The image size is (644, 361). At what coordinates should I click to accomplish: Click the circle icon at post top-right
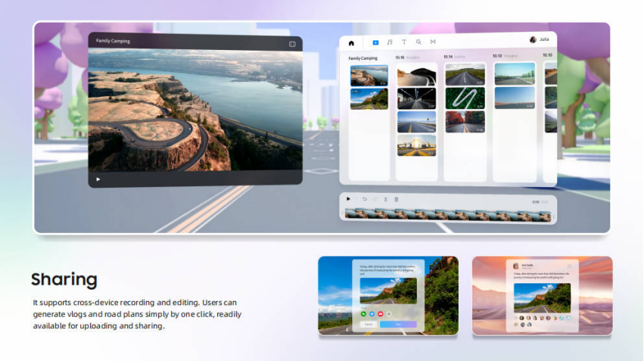tap(569, 266)
